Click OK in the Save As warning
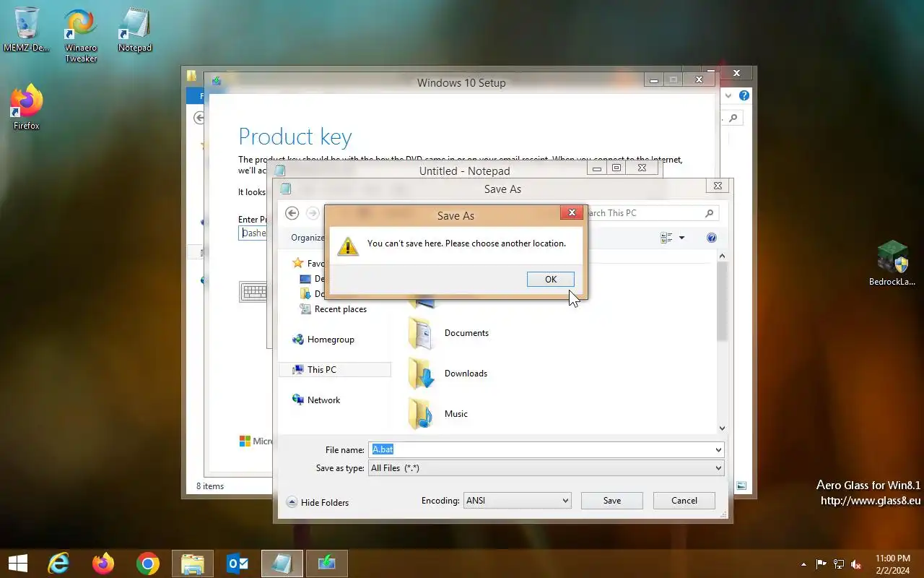This screenshot has height=578, width=924. pyautogui.click(x=550, y=280)
